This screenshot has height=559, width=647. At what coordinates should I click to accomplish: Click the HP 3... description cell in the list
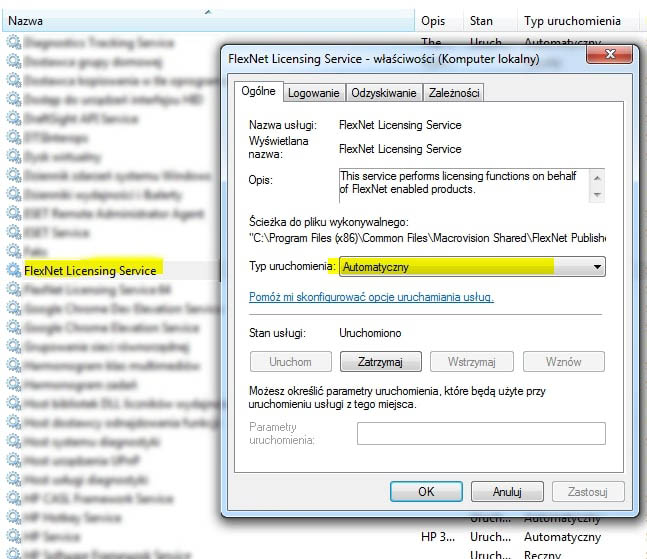click(x=438, y=537)
